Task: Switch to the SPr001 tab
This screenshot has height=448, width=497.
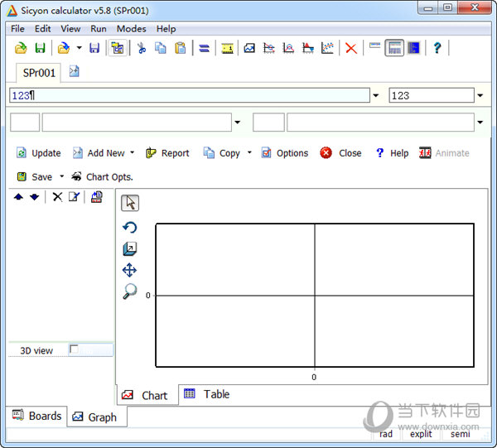Action: pos(39,73)
